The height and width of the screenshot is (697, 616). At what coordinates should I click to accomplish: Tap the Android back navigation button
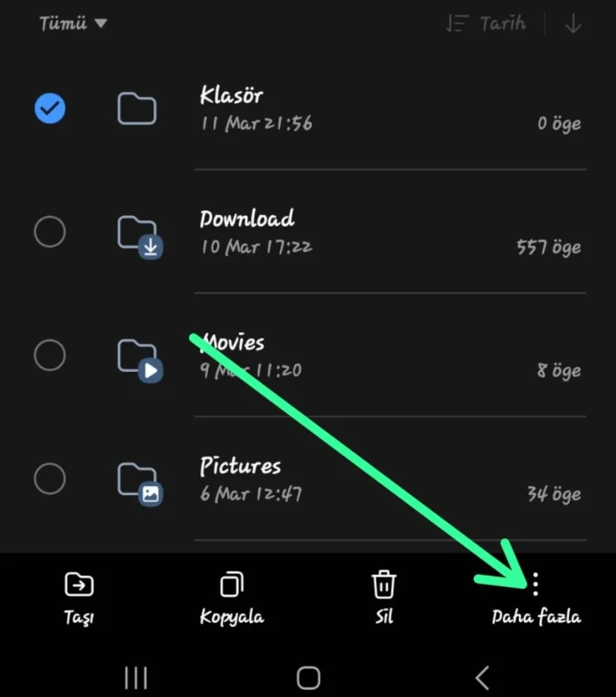(483, 678)
